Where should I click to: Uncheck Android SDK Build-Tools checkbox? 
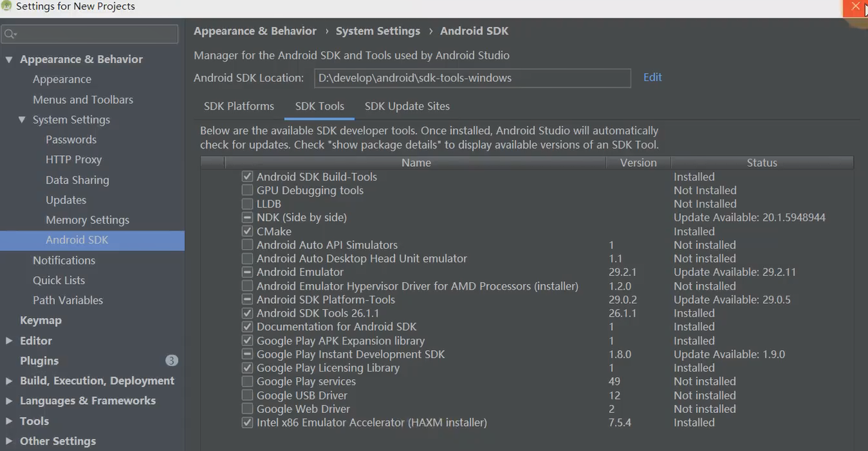pyautogui.click(x=248, y=176)
